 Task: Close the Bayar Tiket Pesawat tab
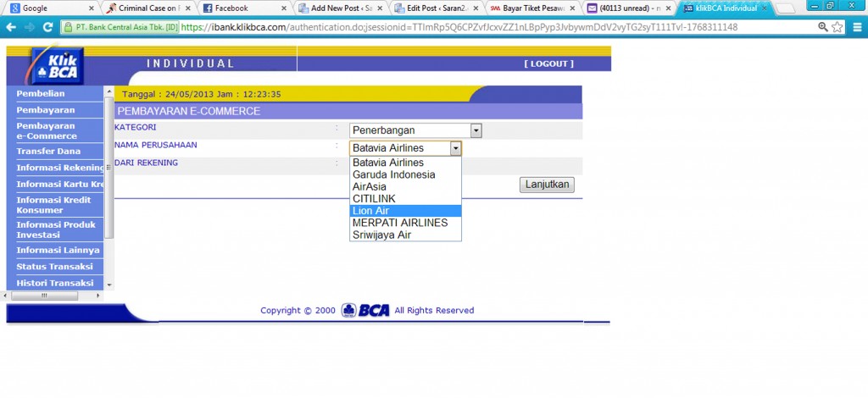click(x=572, y=8)
